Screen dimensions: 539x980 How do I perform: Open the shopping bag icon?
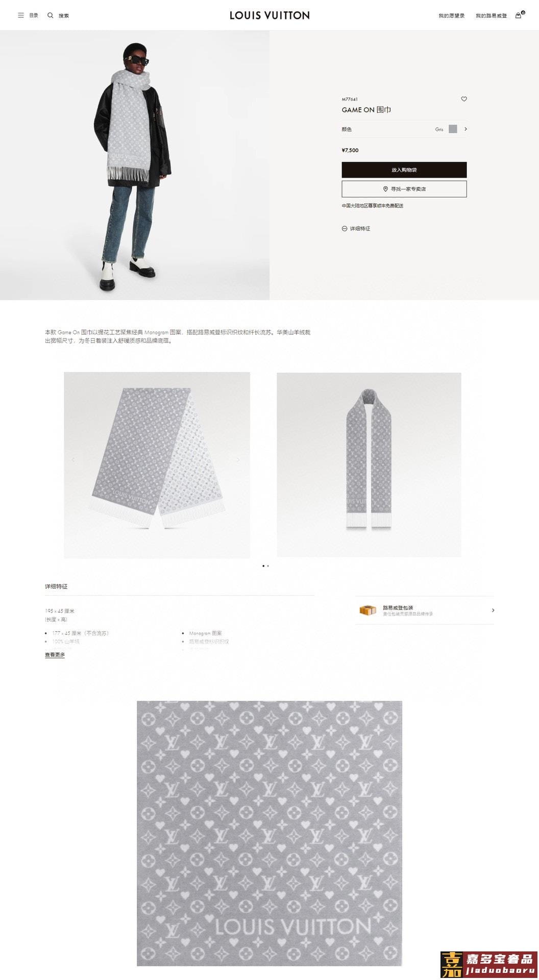pyautogui.click(x=519, y=15)
